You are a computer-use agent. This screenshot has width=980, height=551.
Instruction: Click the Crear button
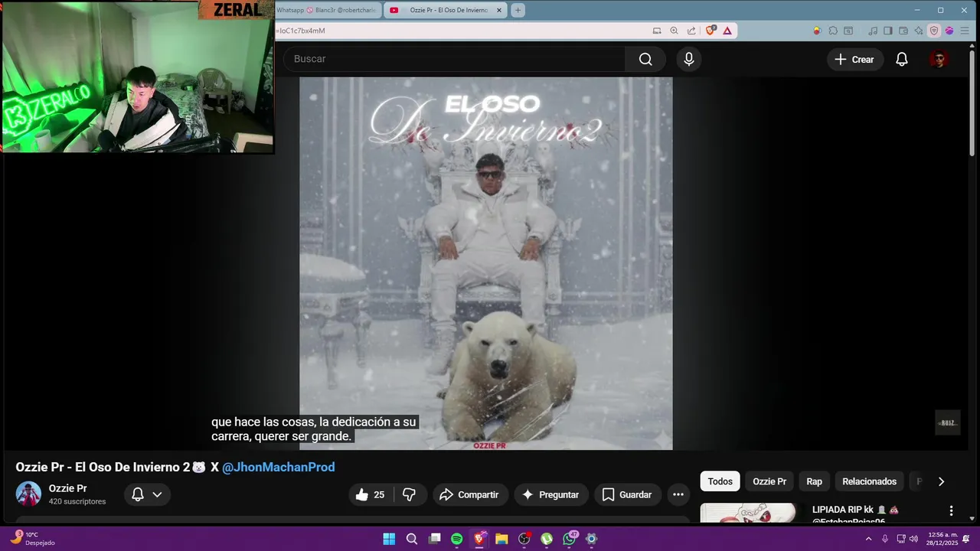tap(854, 59)
